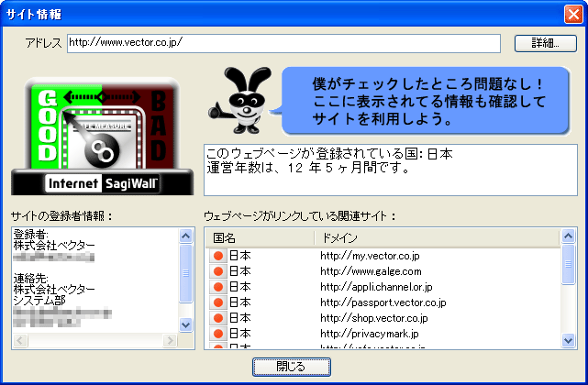Image resolution: width=588 pixels, height=385 pixels.
Task: Focus the アドレス address input field
Action: click(x=283, y=43)
